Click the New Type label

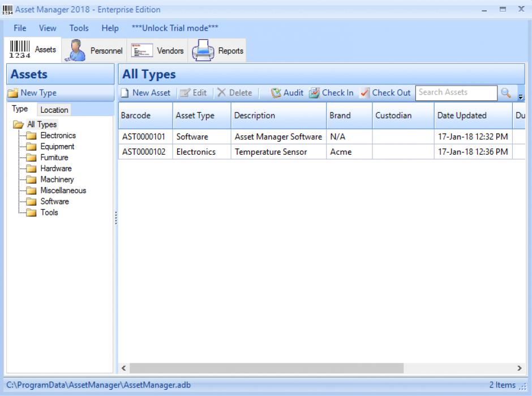tap(38, 93)
